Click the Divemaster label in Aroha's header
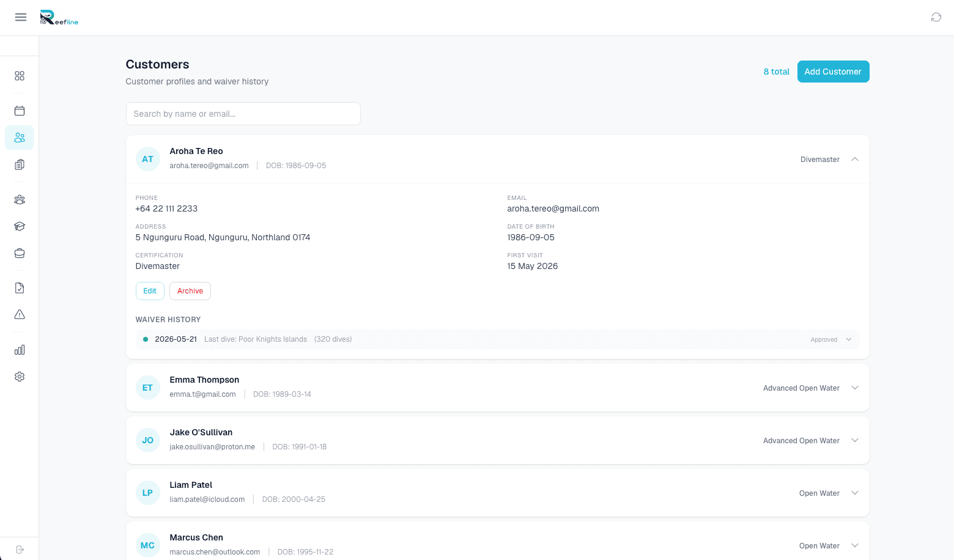Image resolution: width=954 pixels, height=560 pixels. [x=820, y=160]
